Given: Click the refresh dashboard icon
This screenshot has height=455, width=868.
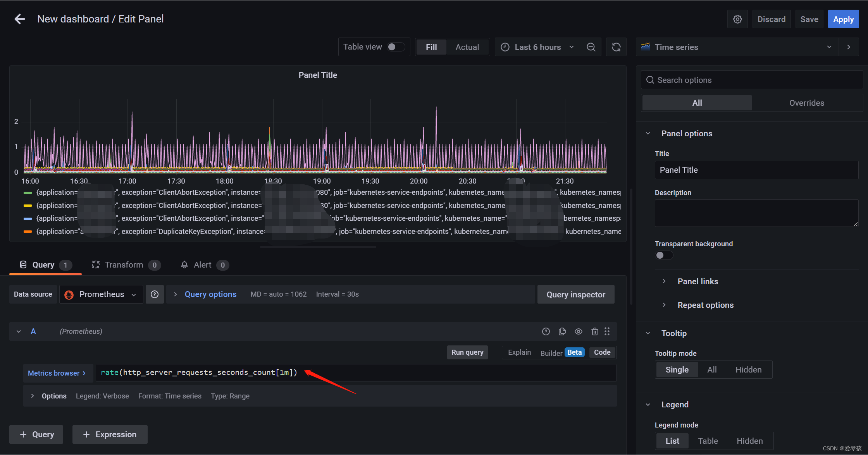Looking at the screenshot, I should (x=616, y=47).
